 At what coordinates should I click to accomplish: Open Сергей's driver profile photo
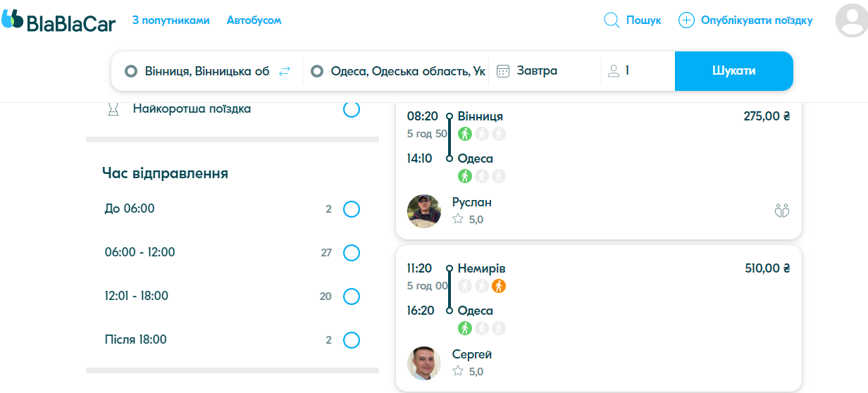coord(424,363)
